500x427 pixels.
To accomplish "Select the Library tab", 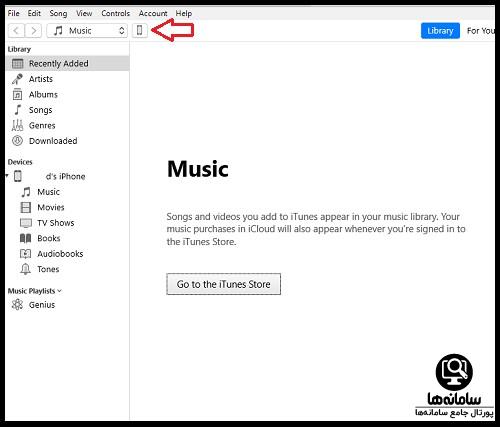I will (x=440, y=31).
